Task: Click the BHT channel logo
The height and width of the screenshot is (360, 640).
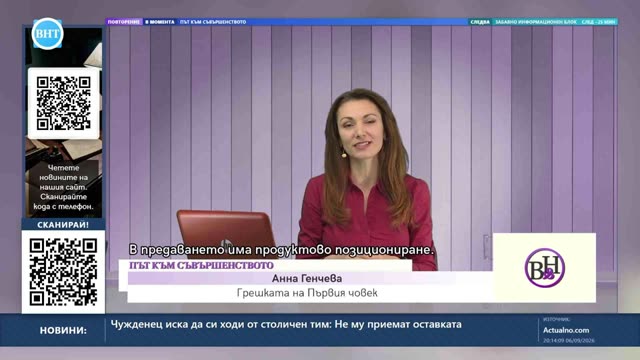Action: tap(47, 33)
